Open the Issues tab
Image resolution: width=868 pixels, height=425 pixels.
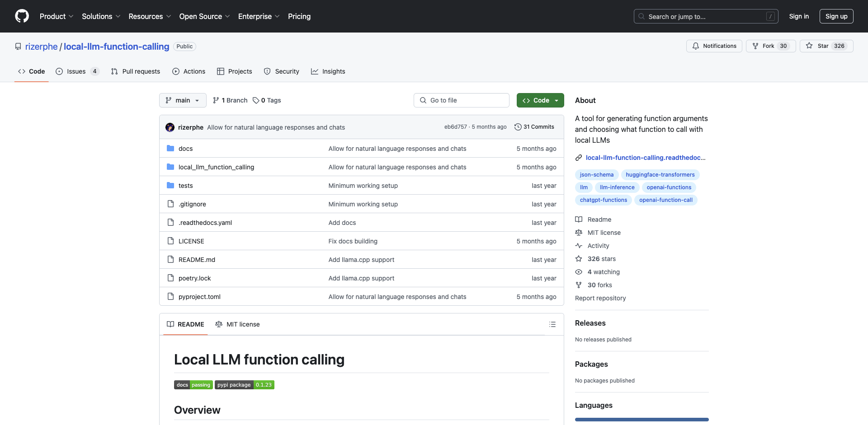pos(77,71)
